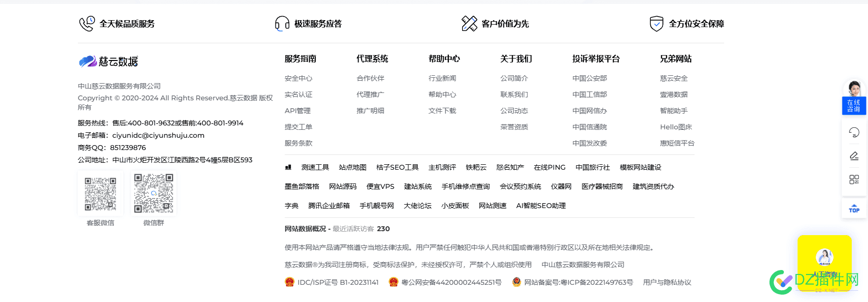
Task: Open the 用户与隐私协议 link
Action: point(667,282)
